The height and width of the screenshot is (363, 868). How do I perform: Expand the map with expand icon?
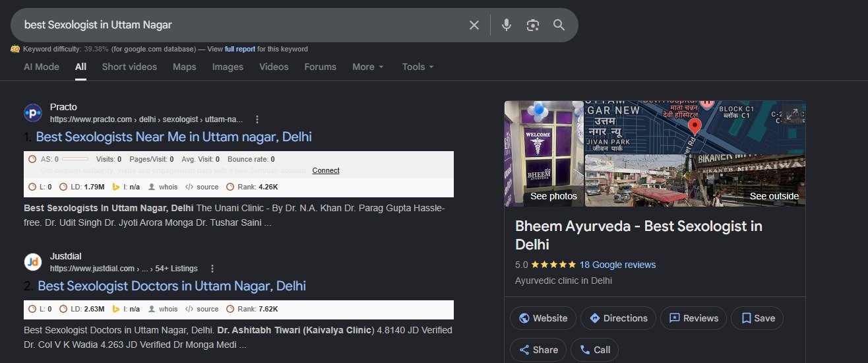tap(792, 114)
